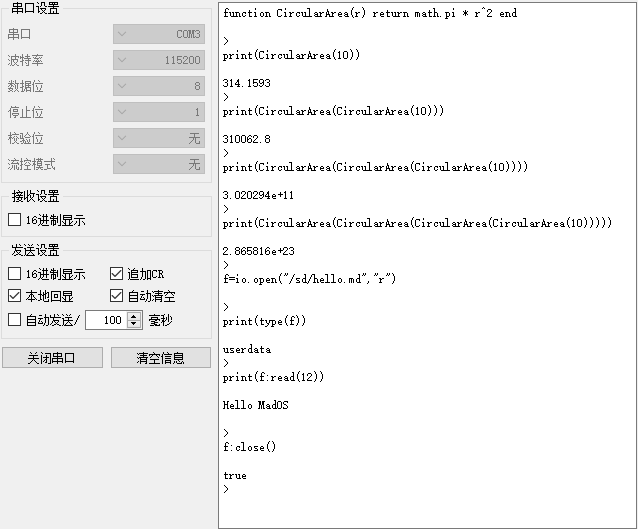Expand the 波特率 115200 dropdown
This screenshot has width=638, height=529.
pyautogui.click(x=159, y=60)
